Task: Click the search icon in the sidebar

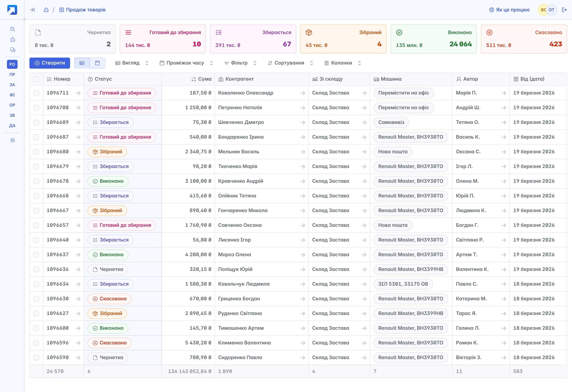Action: coord(12,29)
